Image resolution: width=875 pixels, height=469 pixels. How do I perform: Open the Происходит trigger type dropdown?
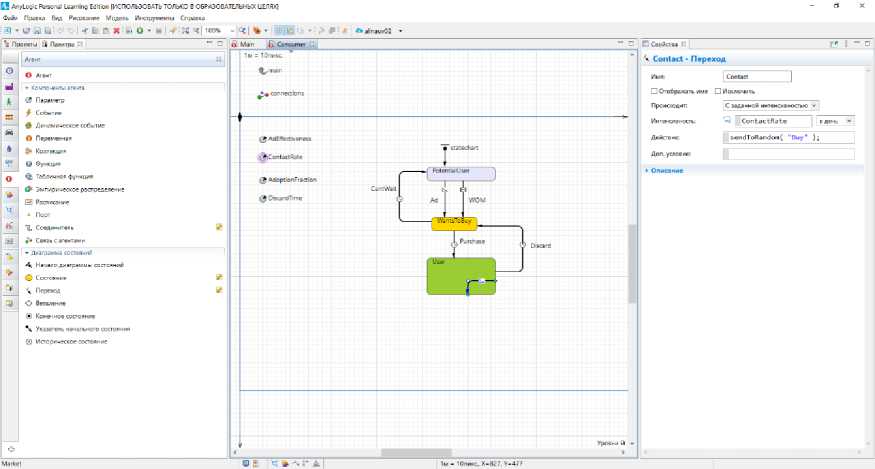pyautogui.click(x=770, y=105)
